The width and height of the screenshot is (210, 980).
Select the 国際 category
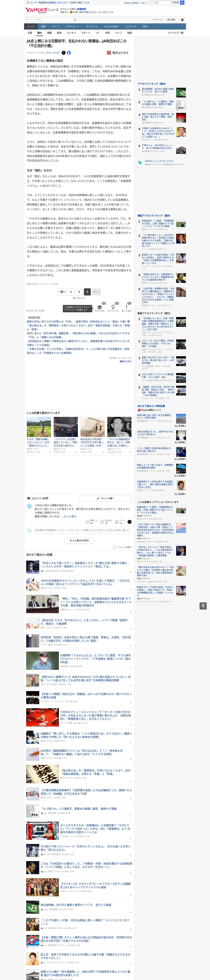(49, 33)
